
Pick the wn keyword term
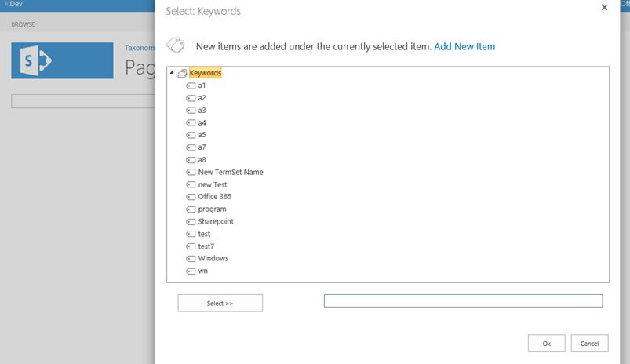click(x=203, y=271)
